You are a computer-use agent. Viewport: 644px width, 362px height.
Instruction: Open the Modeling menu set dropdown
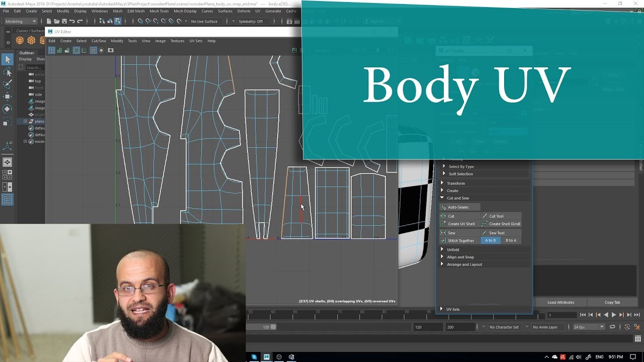[20, 21]
